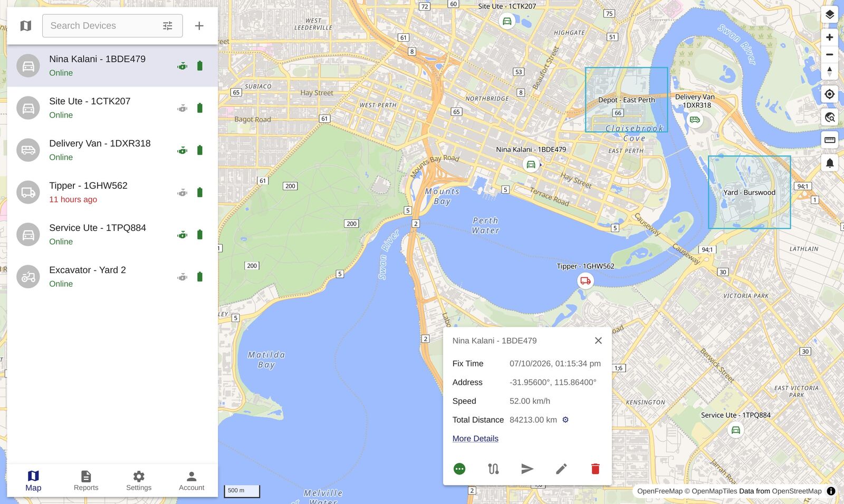This screenshot has width=844, height=504.
Task: Open the map search location control
Action: point(830,117)
